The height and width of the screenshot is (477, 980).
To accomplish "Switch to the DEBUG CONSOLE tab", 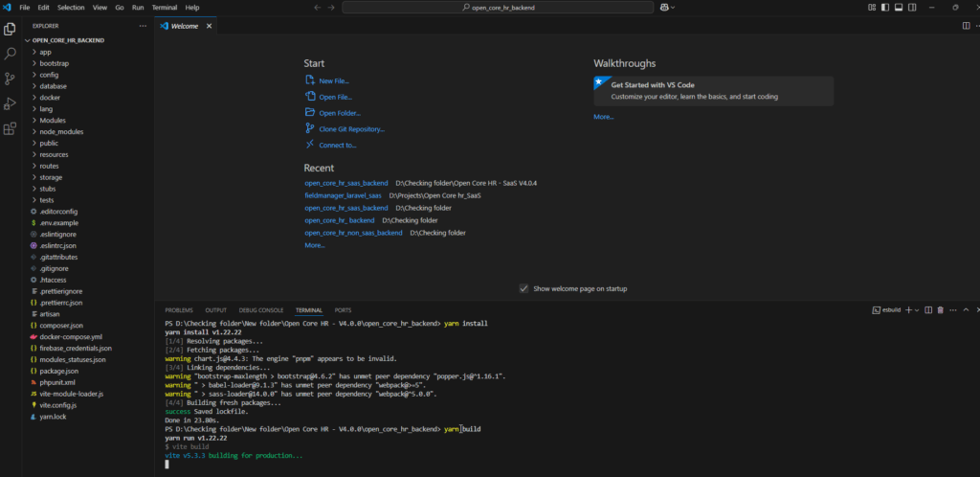I will pos(261,310).
